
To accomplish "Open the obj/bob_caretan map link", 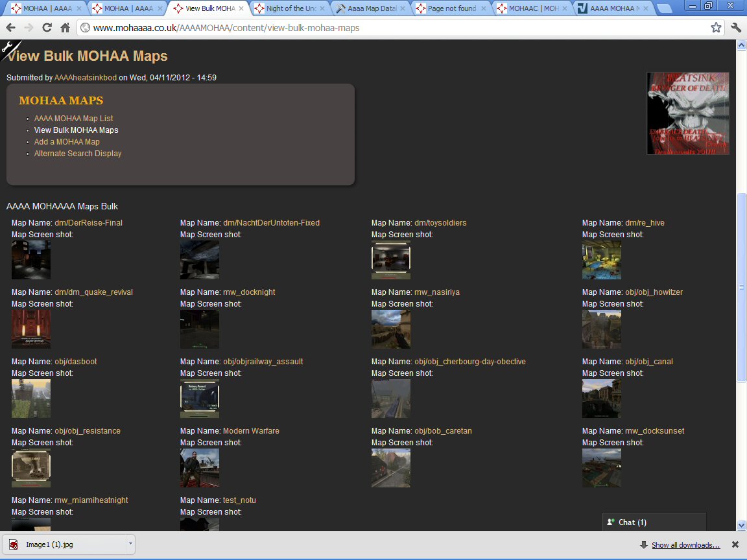I will [443, 430].
